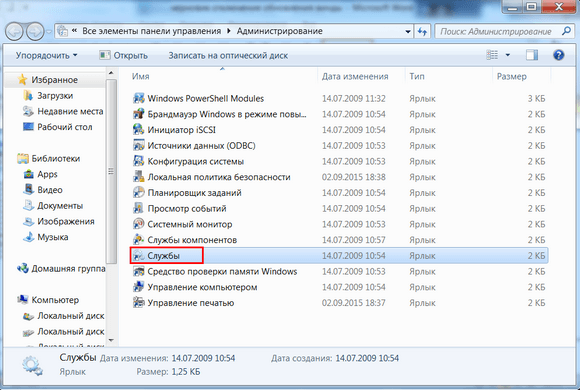
Task: Open the help question mark button
Action: click(559, 56)
